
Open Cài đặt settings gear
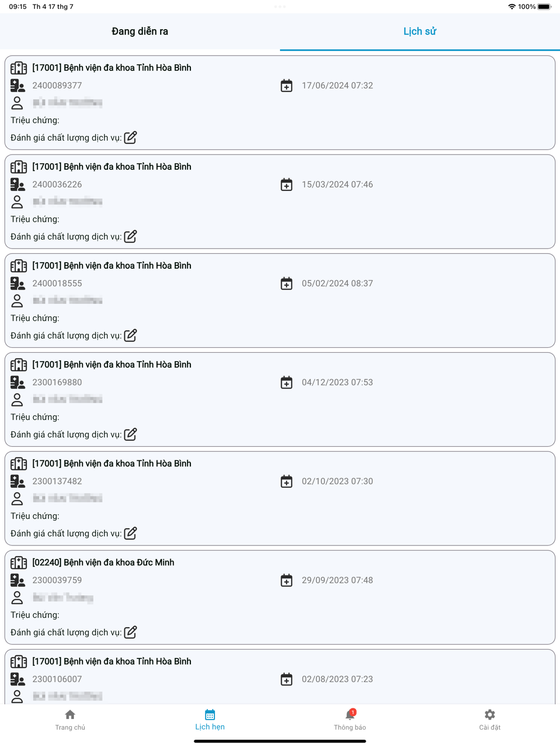[490, 720]
